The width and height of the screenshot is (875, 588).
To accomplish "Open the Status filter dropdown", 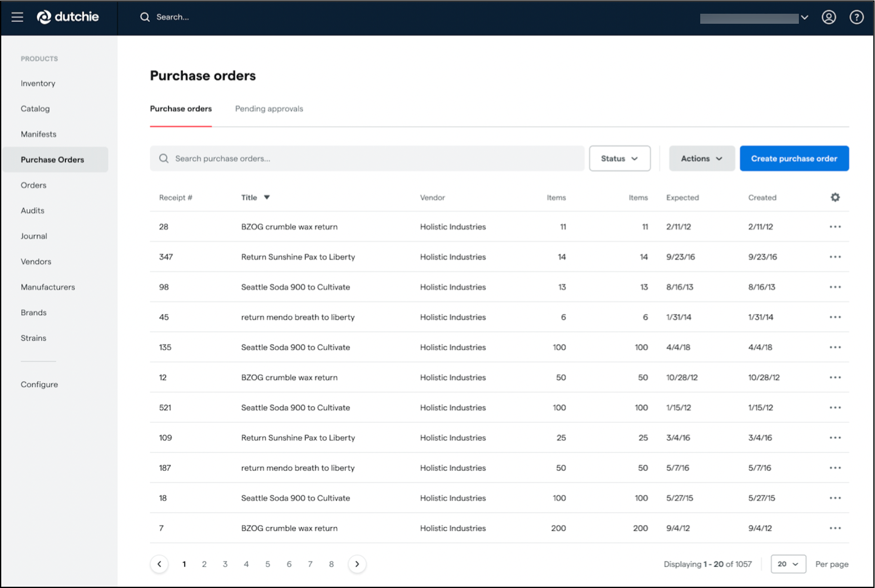I will click(x=619, y=158).
